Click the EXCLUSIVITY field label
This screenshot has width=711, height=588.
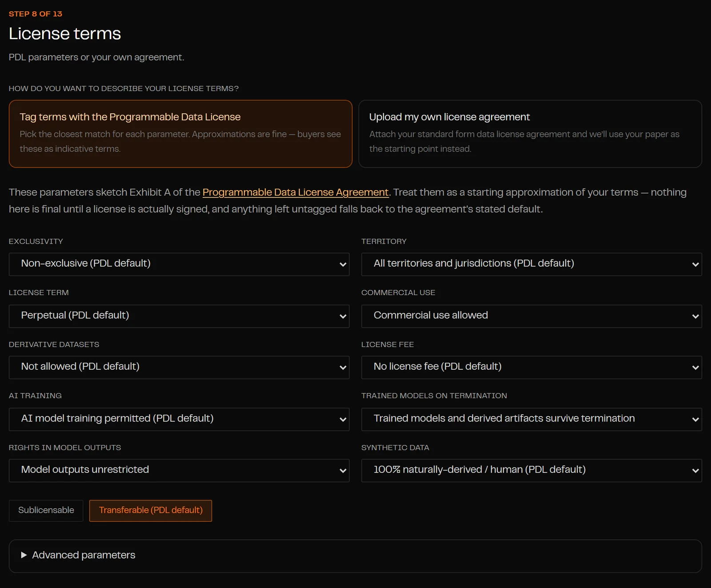pyautogui.click(x=36, y=241)
